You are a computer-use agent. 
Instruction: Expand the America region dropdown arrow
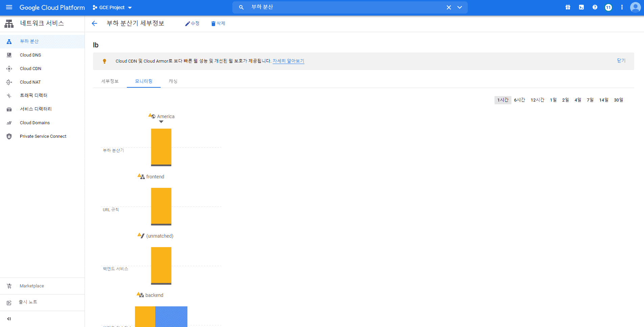(161, 122)
